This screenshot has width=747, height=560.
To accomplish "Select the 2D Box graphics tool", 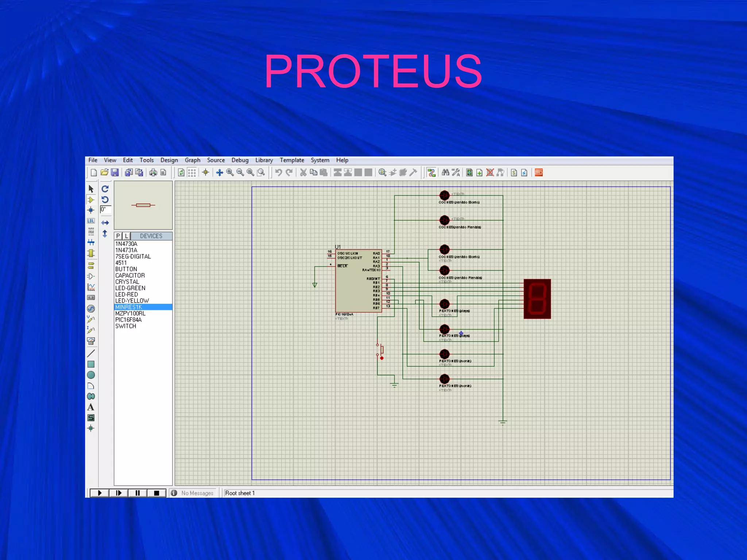I will pos(91,364).
